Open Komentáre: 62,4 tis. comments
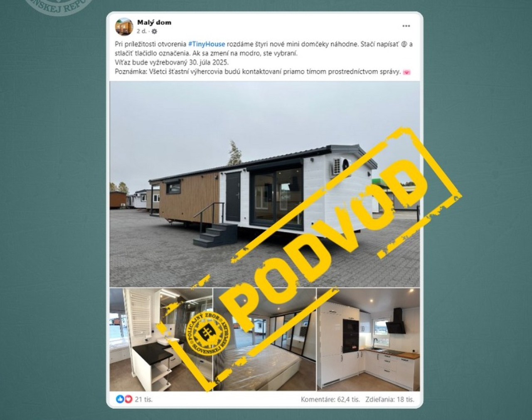Image resolution: width=532 pixels, height=420 pixels. click(x=330, y=399)
